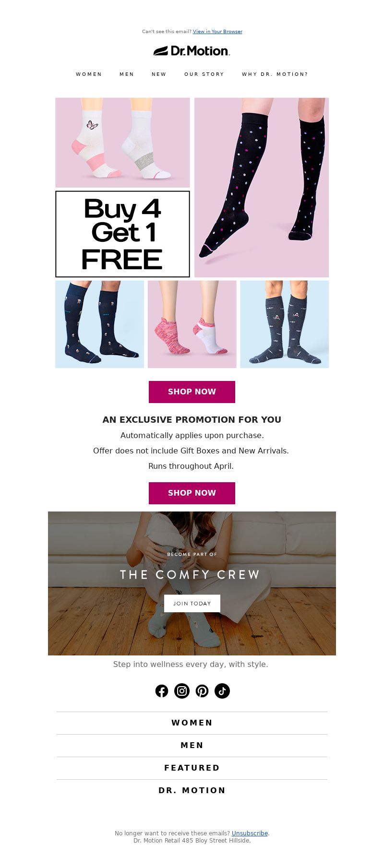Click the polka dot knee socks image
This screenshot has height=868, width=384.
(262, 188)
